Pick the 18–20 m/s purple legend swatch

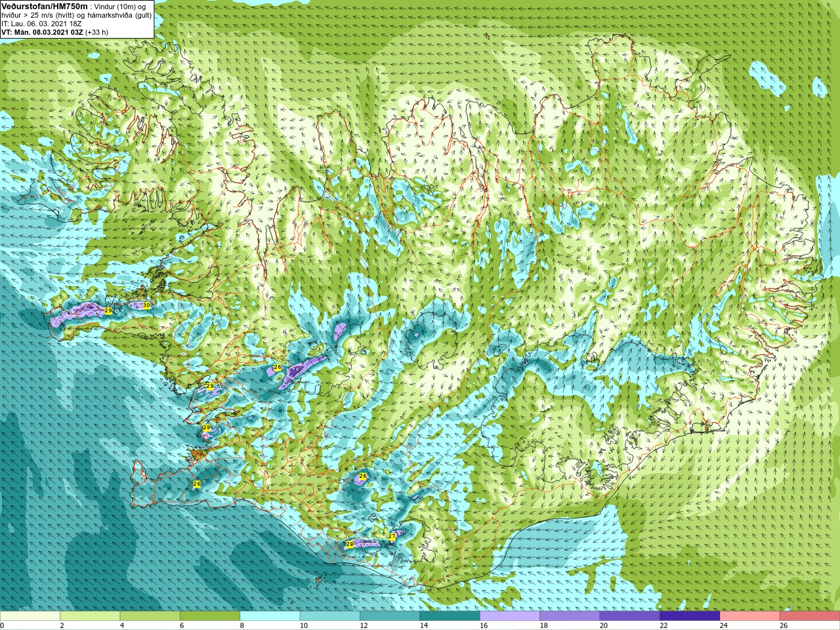click(x=570, y=616)
